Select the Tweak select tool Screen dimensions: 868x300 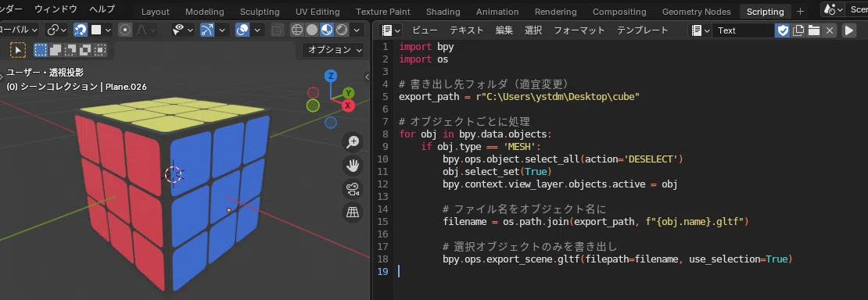[x=18, y=50]
